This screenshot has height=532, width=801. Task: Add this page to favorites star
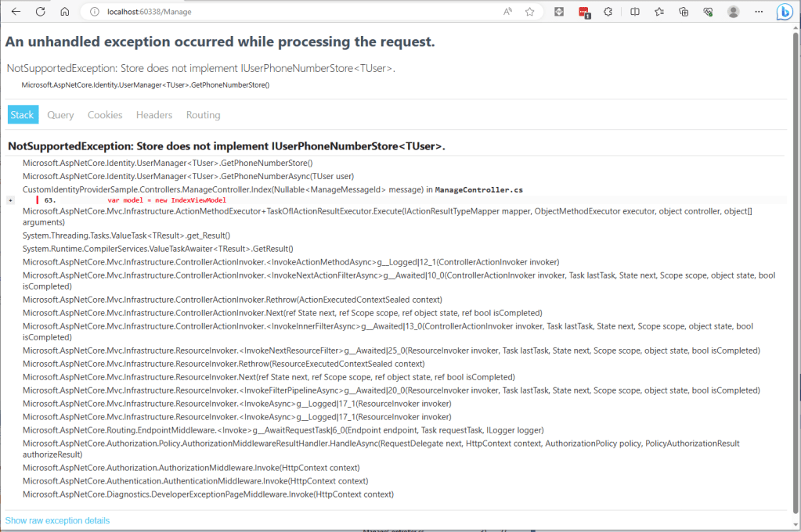coord(530,12)
